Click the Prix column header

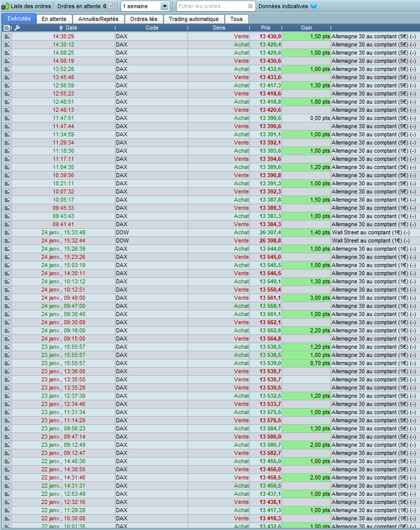tap(266, 28)
